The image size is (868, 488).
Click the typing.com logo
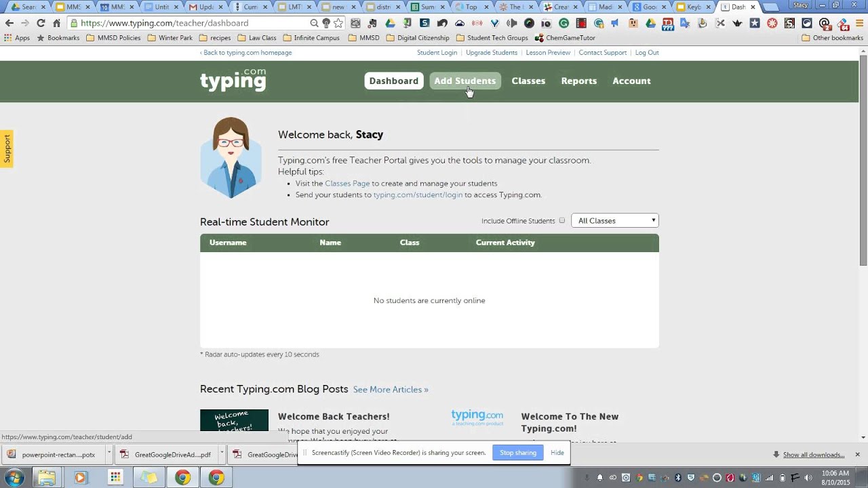pyautogui.click(x=233, y=80)
